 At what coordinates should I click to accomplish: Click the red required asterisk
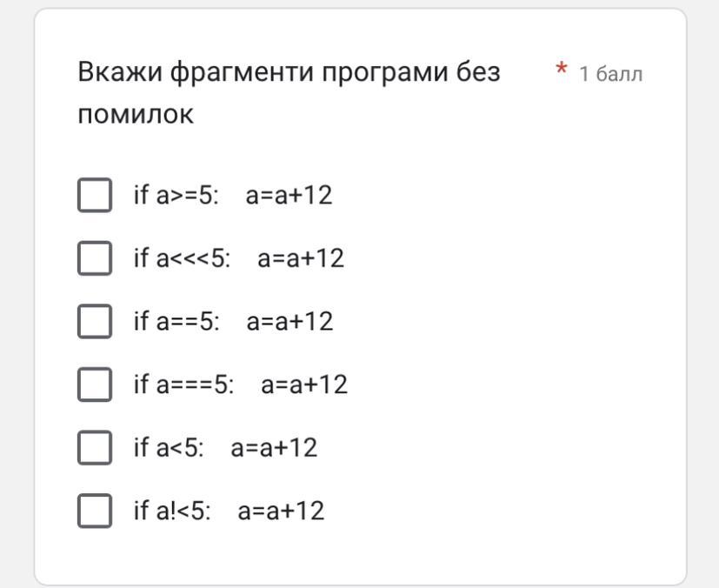562,70
